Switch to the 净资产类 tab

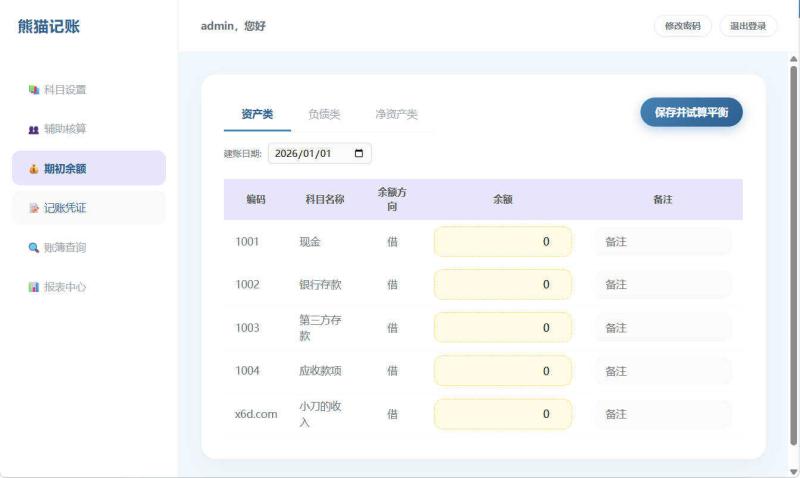pyautogui.click(x=396, y=114)
